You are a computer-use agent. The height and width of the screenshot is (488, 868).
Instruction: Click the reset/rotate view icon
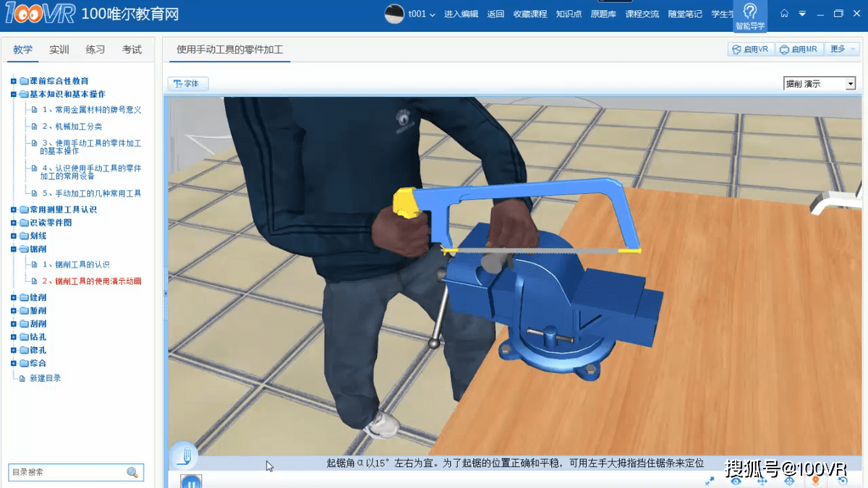(x=843, y=481)
